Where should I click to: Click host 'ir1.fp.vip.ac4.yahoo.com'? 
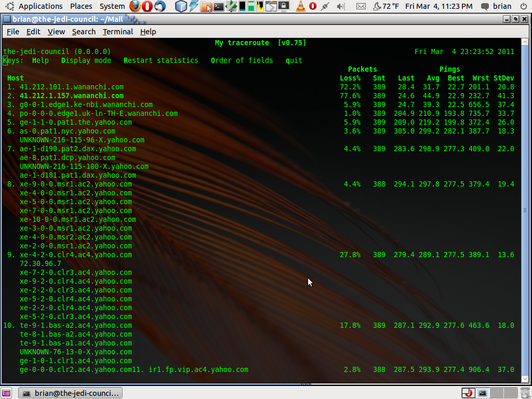198,369
